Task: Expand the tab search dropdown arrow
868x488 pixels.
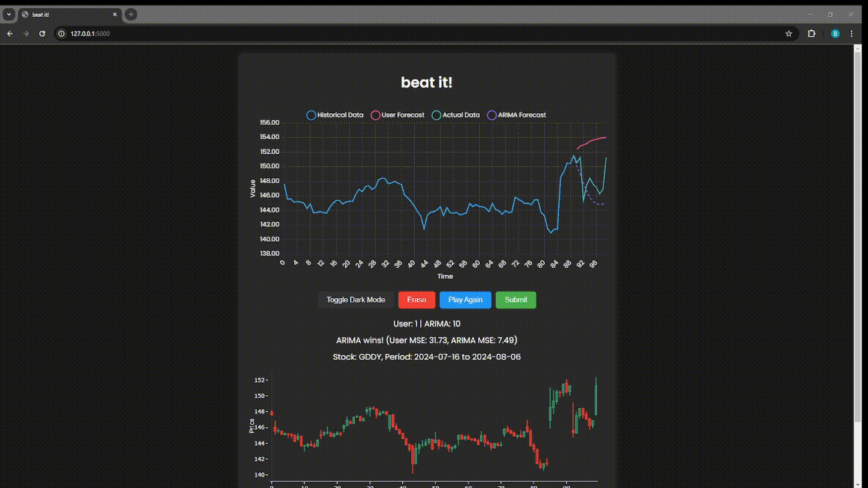Action: (9, 14)
